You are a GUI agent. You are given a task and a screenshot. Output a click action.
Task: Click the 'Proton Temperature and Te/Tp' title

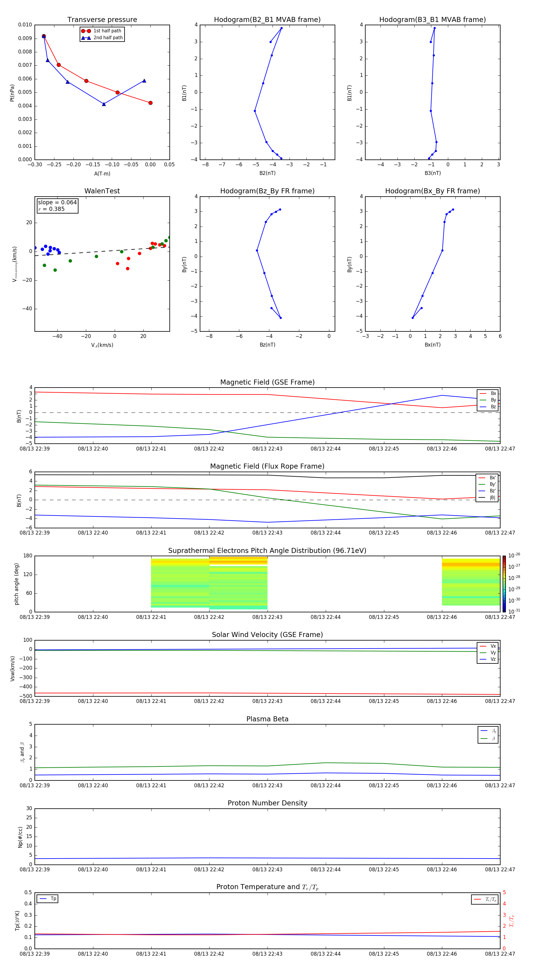click(x=267, y=887)
